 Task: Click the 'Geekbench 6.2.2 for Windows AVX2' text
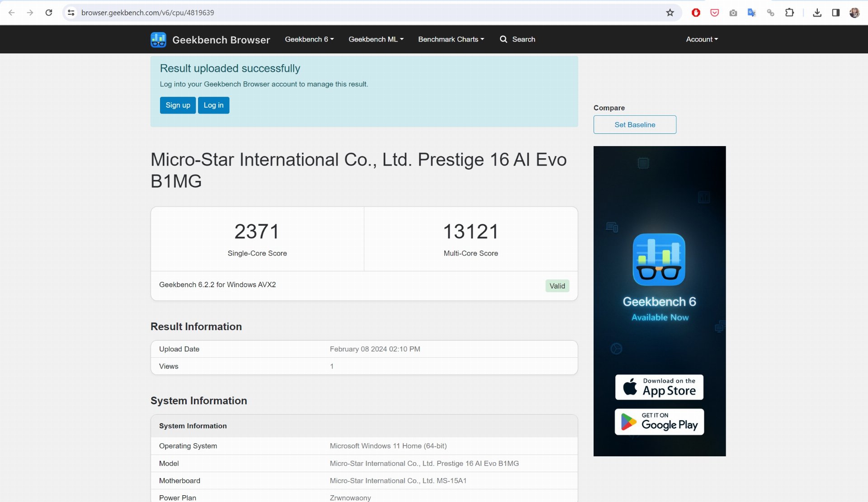coord(217,284)
